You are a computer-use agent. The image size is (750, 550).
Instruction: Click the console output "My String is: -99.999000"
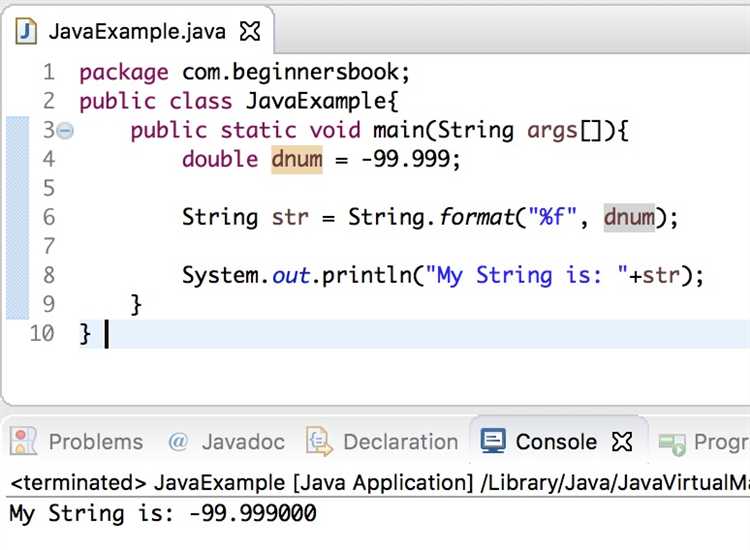[x=162, y=514]
